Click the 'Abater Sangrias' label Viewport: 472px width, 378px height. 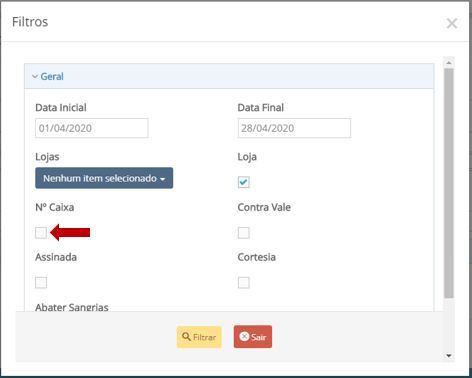coord(72,307)
